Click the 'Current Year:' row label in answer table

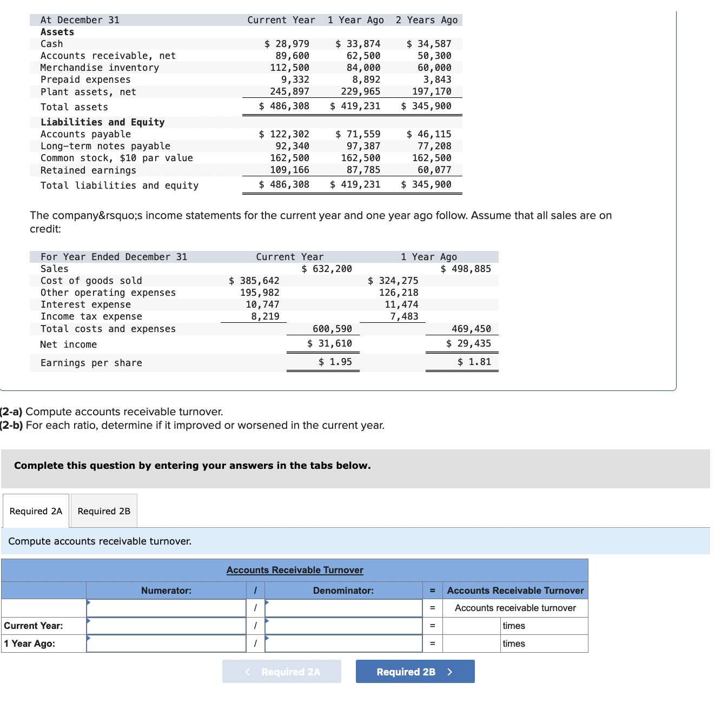point(34,626)
